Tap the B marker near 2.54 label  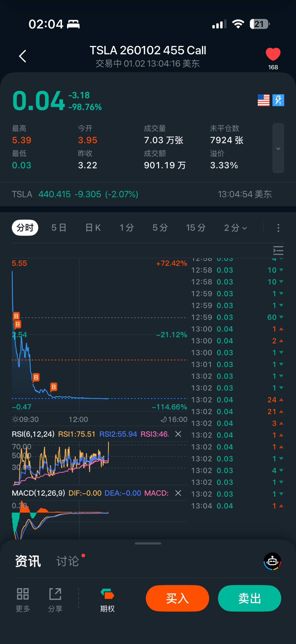[x=18, y=324]
